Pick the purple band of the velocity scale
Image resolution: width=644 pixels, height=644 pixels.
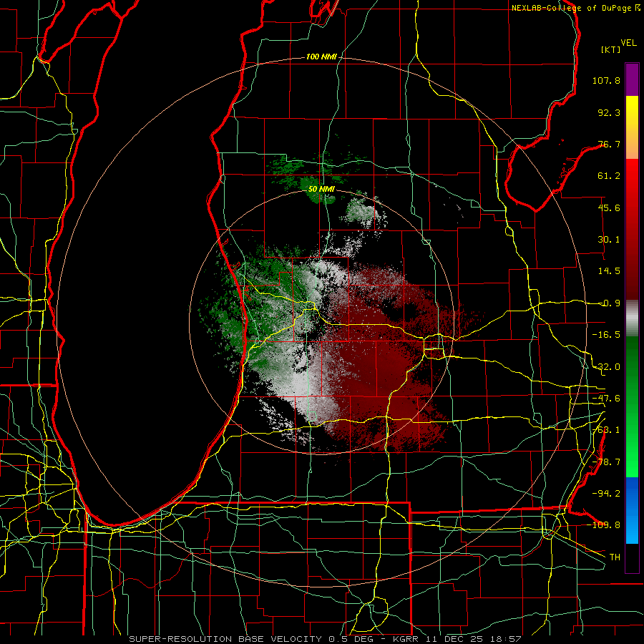[632, 79]
